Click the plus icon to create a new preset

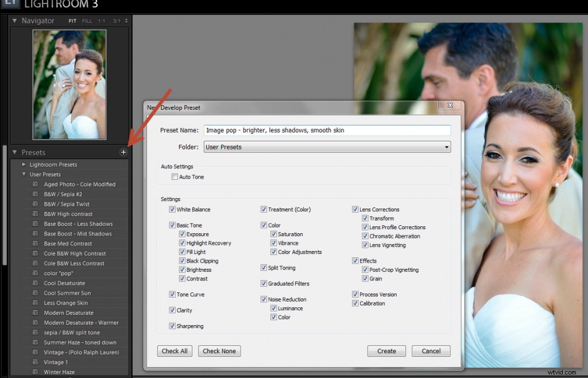123,152
